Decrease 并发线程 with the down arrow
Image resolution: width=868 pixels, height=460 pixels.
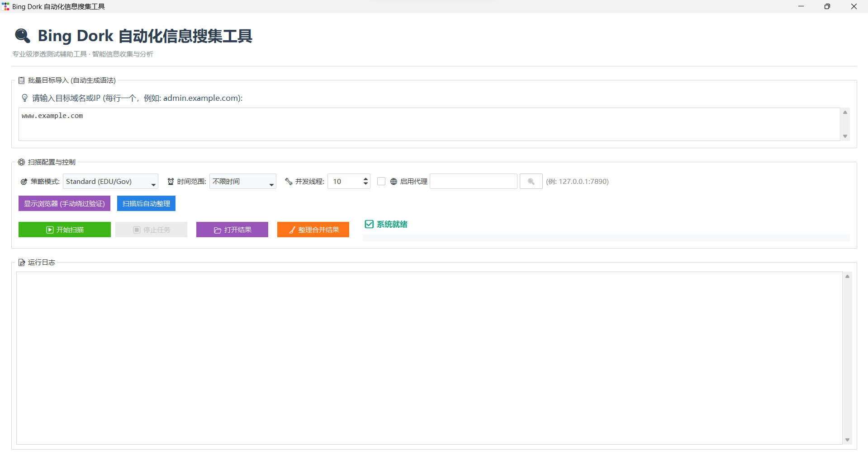365,184
